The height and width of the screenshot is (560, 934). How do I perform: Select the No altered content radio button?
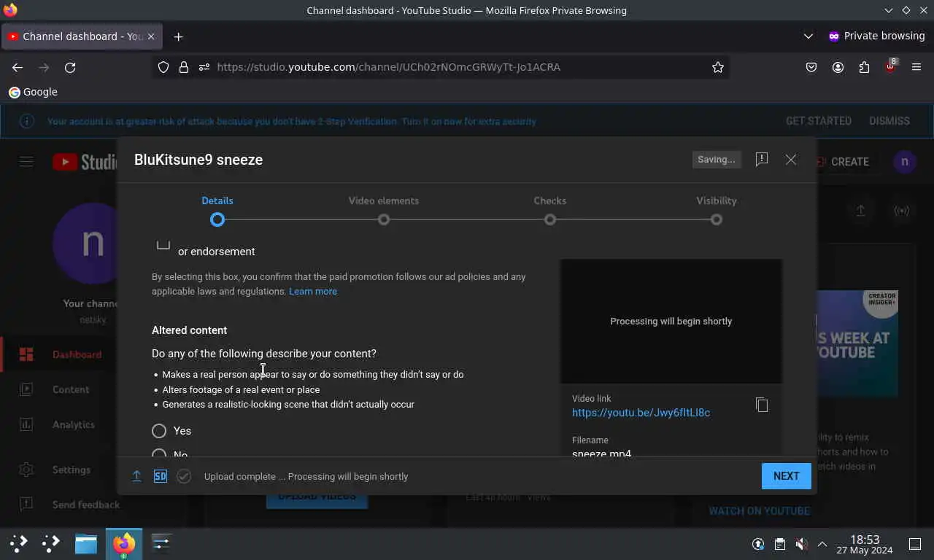159,453
